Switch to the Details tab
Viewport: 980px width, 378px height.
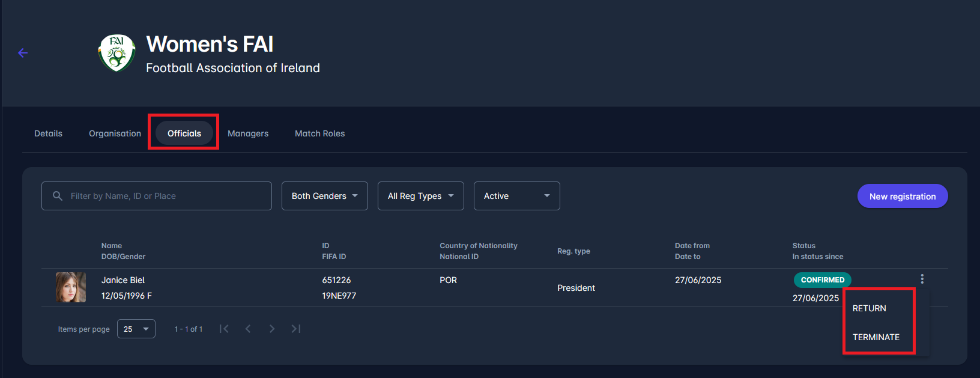(48, 133)
